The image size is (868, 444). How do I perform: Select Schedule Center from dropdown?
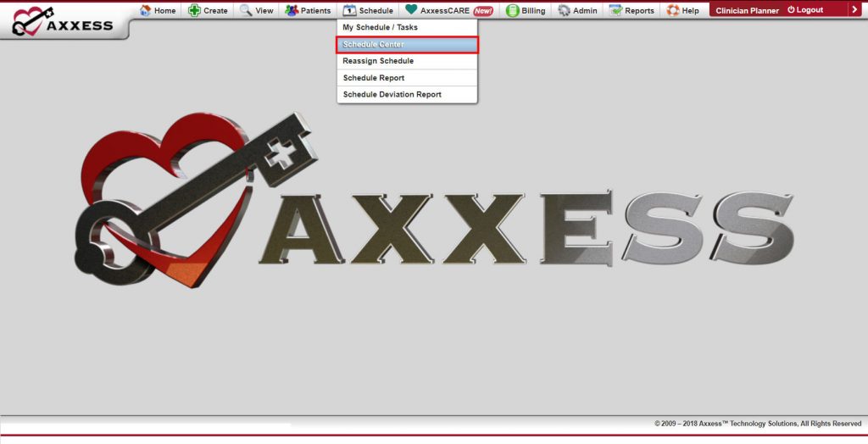407,44
